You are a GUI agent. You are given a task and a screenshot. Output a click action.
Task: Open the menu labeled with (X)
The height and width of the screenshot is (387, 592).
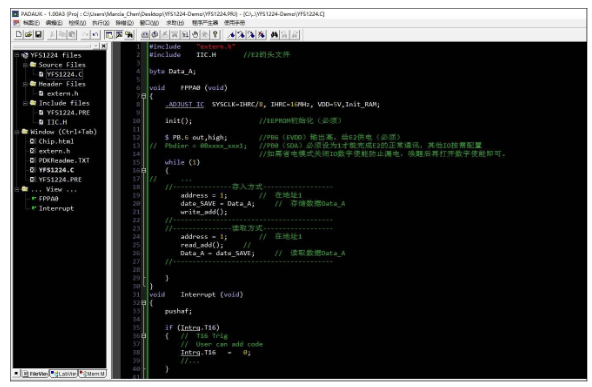pos(101,23)
